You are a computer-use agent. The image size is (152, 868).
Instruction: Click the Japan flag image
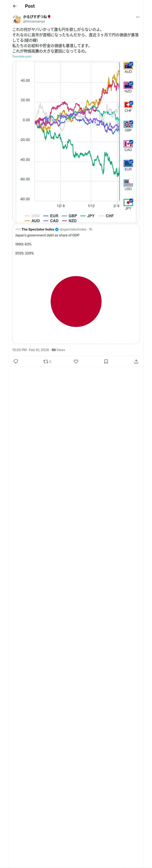[x=76, y=301]
